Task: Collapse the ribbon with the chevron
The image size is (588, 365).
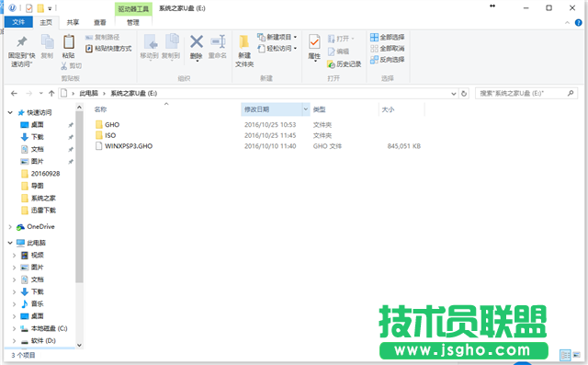Action: pos(567,22)
